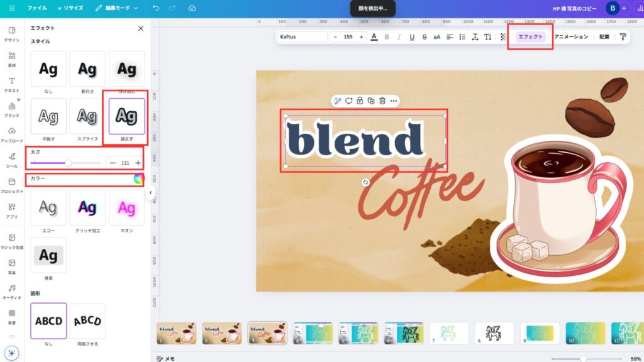Click the undo arrow in the top bar
644x362 pixels.
pyautogui.click(x=155, y=8)
